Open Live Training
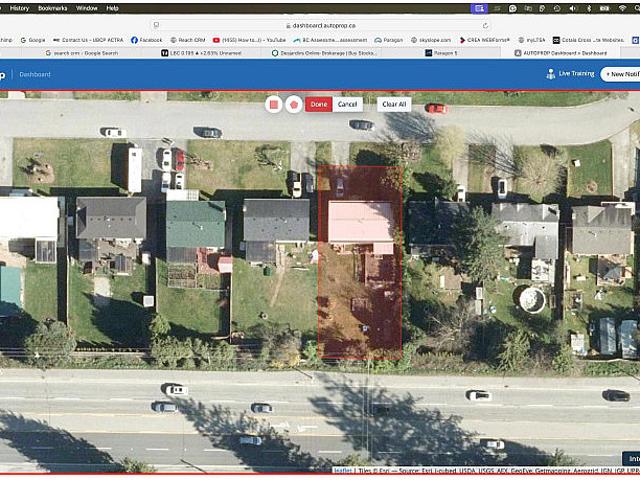Viewport: 640px width, 480px height. tap(569, 74)
